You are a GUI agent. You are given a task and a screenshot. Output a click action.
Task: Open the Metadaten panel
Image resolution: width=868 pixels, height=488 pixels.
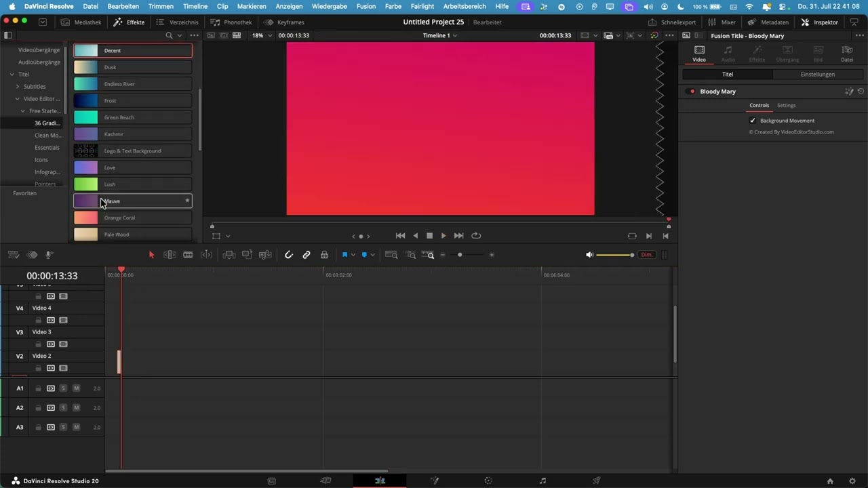[768, 22]
